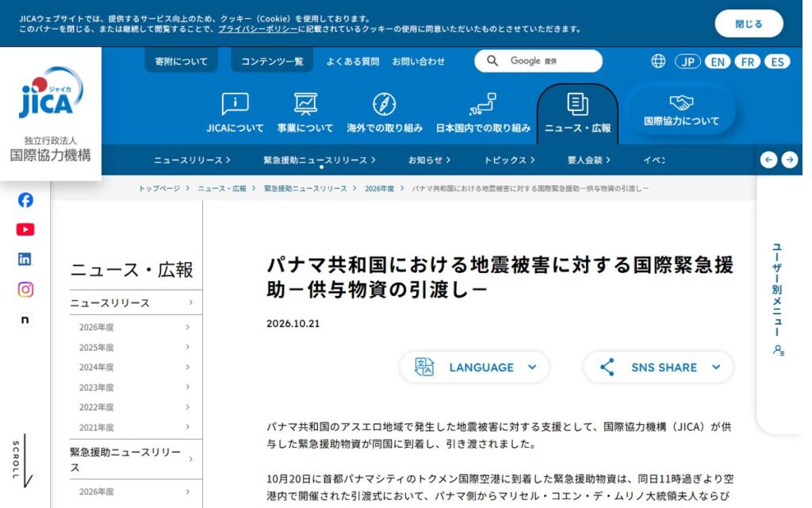Open ニュースリリース in sub-navigation bar
The image size is (812, 508).
coord(192,160)
